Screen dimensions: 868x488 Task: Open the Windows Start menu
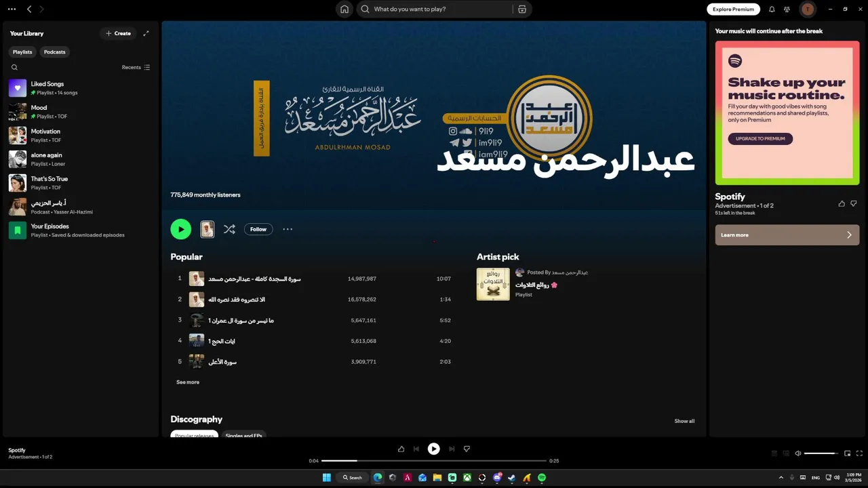coord(326,478)
